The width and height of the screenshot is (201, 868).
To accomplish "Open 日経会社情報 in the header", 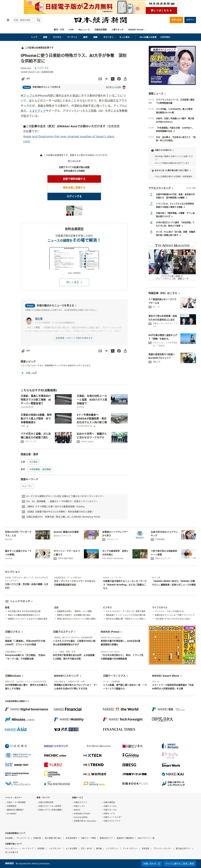I will (x=101, y=30).
